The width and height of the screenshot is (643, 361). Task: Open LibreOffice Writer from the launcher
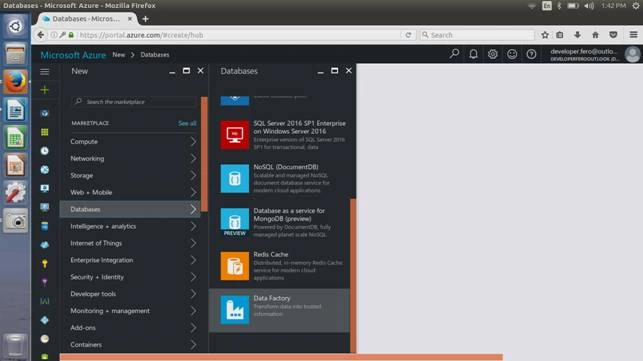16,110
